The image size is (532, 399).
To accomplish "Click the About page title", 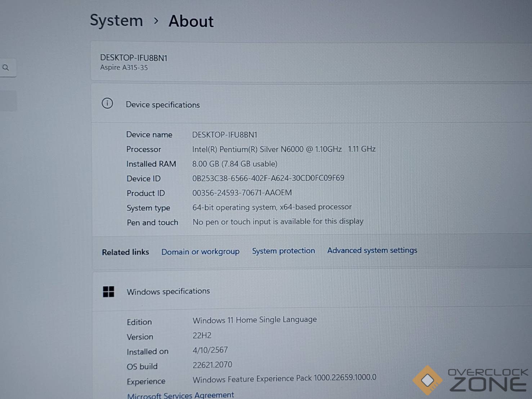I will tap(191, 21).
